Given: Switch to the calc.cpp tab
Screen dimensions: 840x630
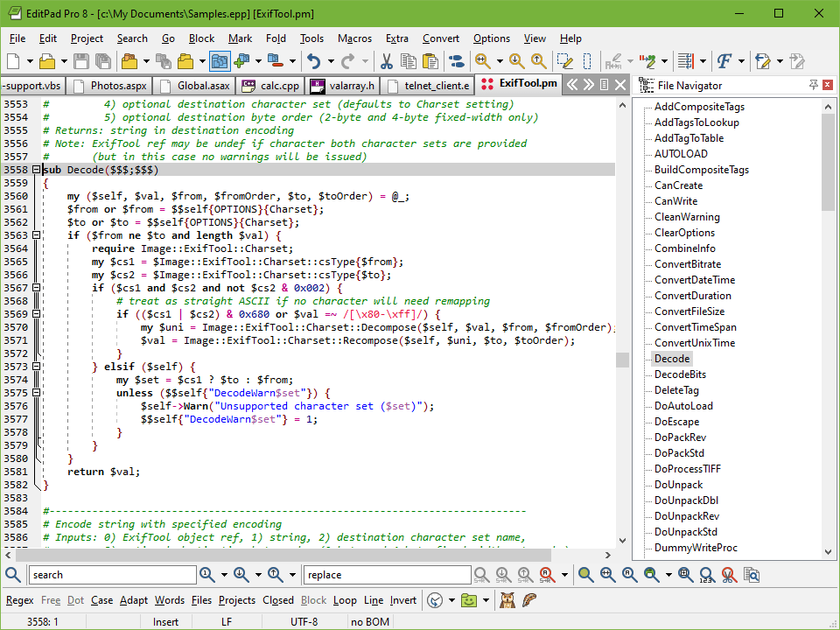Looking at the screenshot, I should [270, 86].
